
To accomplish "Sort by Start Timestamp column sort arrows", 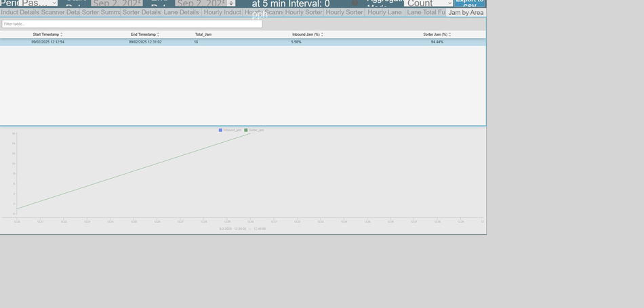I will coord(62,35).
